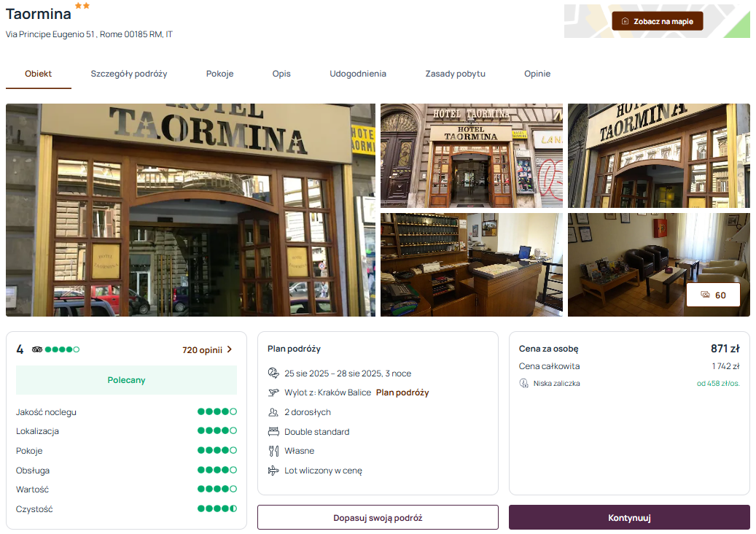Click the Lot wliczony w cenę text
This screenshot has height=534, width=756.
point(323,471)
